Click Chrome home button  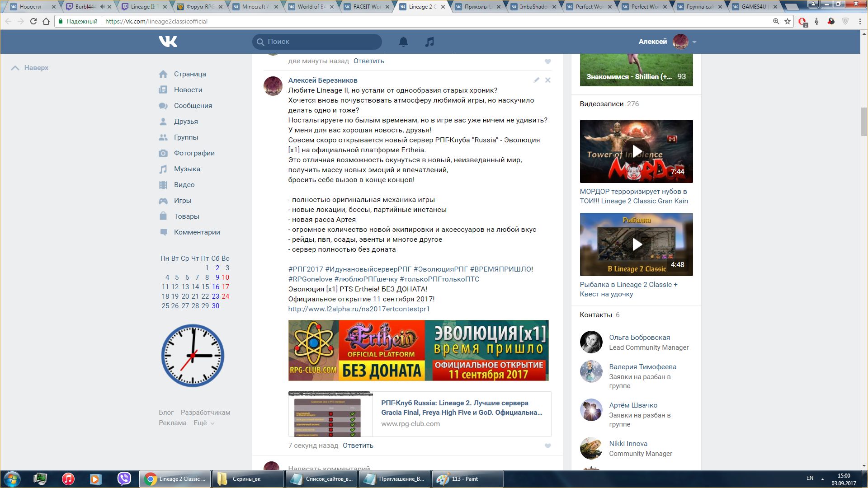point(46,21)
